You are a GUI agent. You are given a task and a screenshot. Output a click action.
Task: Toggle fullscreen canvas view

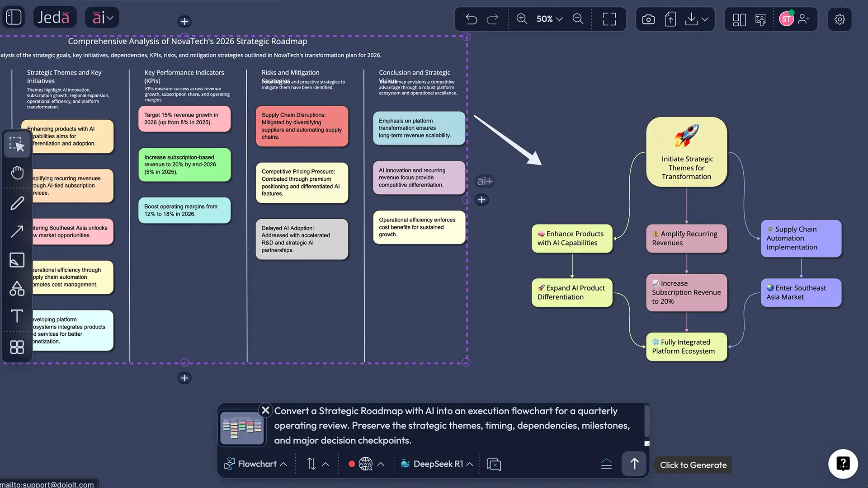pos(609,19)
